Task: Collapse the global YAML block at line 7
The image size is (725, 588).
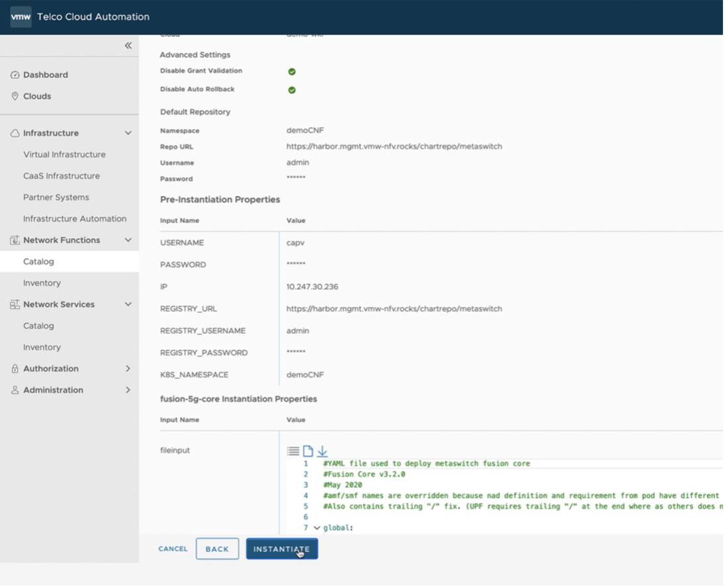Action: [317, 527]
